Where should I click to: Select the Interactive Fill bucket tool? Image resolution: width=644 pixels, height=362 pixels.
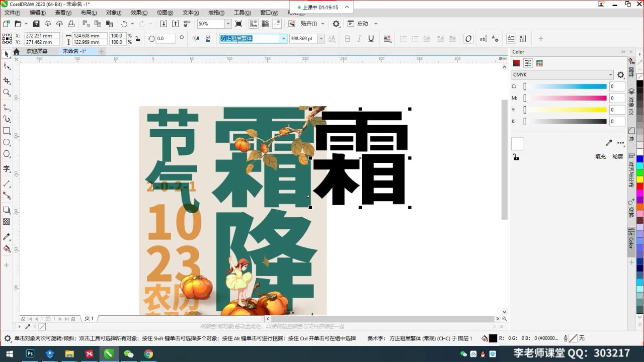click(7, 248)
